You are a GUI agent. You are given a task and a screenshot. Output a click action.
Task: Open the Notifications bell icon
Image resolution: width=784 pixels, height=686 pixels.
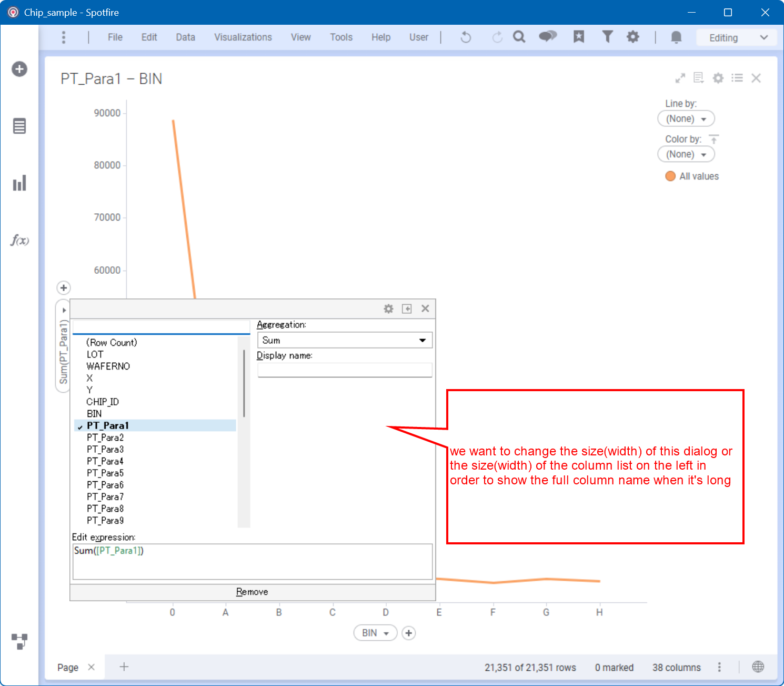coord(676,37)
